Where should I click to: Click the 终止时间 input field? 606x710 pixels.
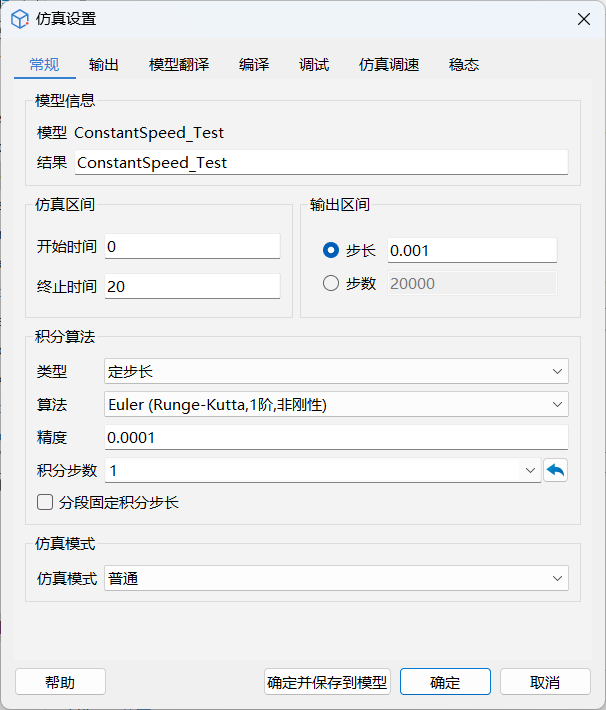(192, 286)
